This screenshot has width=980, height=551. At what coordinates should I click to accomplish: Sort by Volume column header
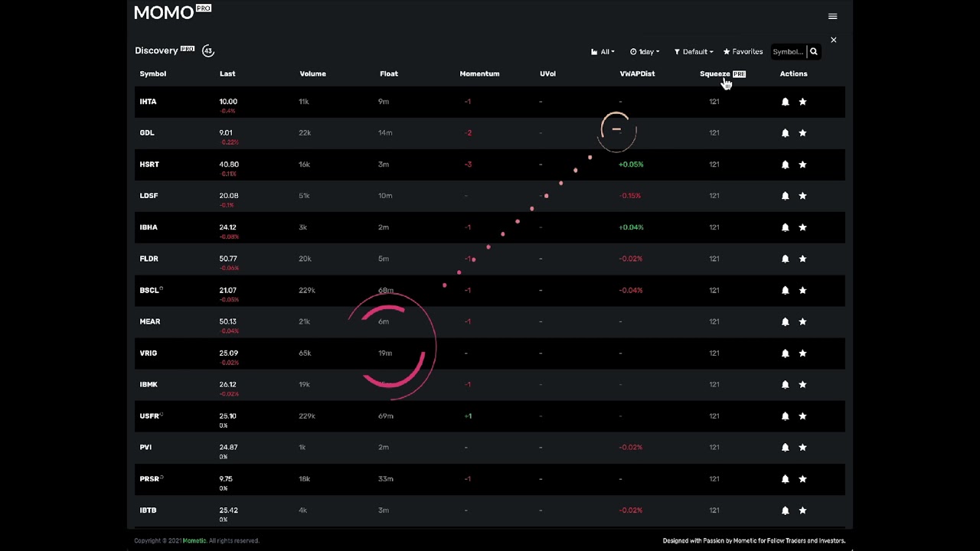click(312, 74)
